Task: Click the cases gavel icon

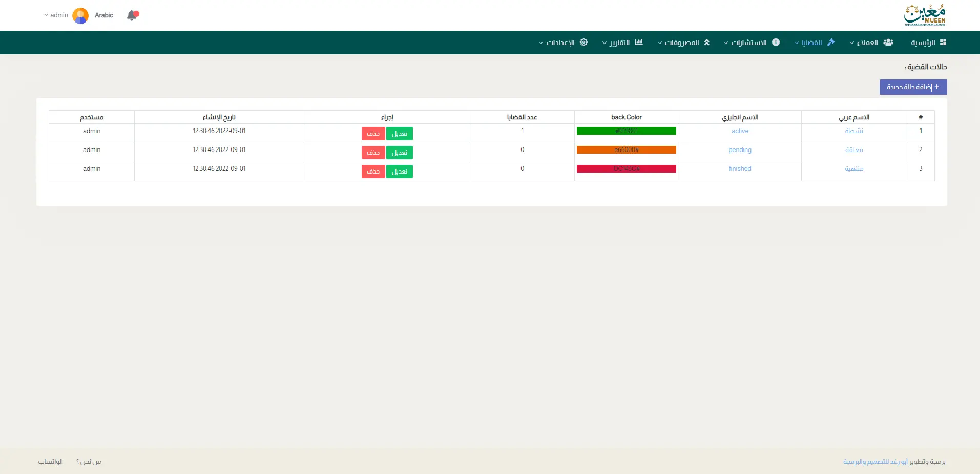Action: tap(831, 42)
